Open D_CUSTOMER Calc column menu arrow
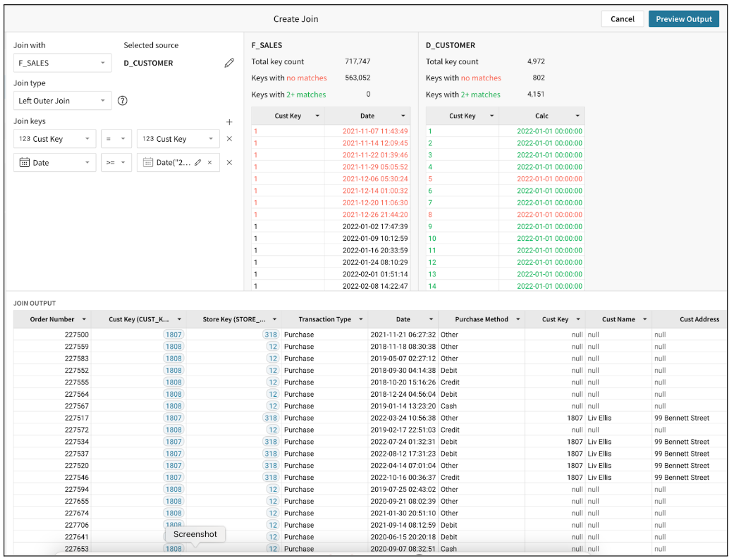Image resolution: width=731 pixels, height=560 pixels. (578, 116)
